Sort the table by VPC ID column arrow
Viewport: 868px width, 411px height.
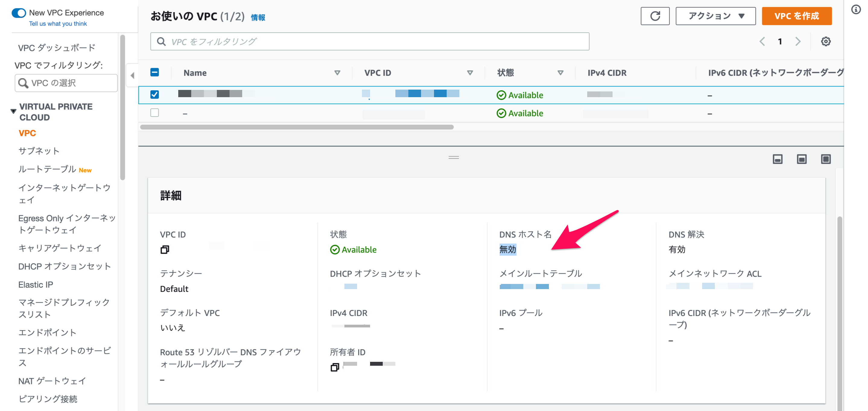point(470,73)
